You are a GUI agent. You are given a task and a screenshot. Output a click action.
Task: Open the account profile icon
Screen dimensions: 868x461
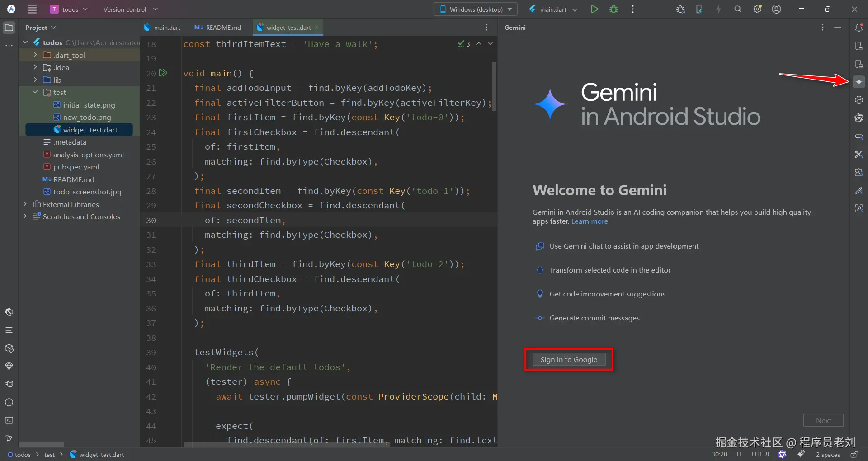pyautogui.click(x=776, y=9)
